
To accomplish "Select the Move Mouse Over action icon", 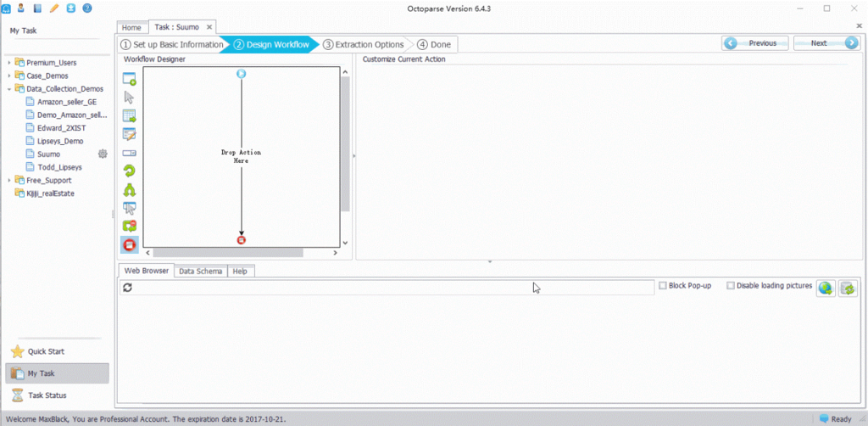I will point(130,208).
